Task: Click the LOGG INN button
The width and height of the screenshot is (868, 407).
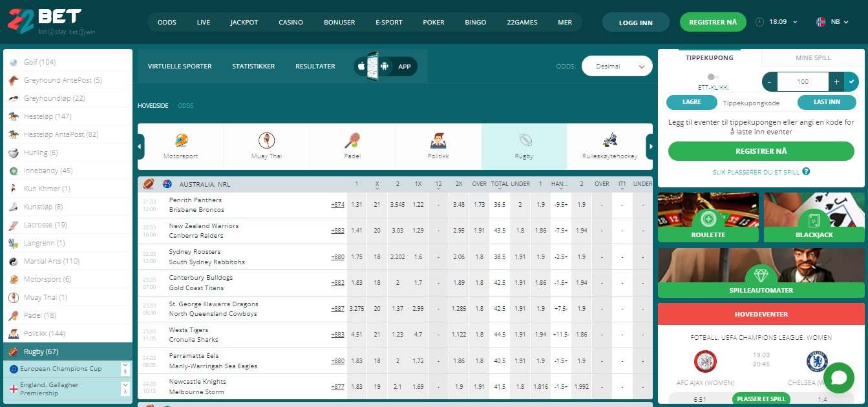Action: [x=636, y=23]
